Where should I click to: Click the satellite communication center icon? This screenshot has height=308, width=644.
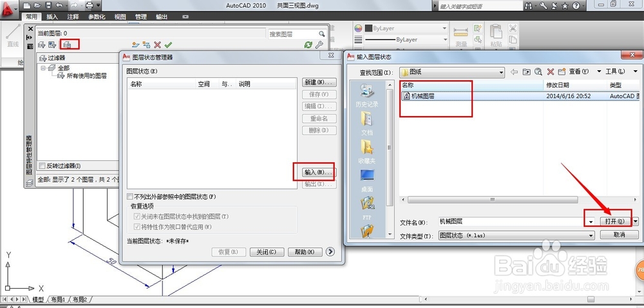click(x=554, y=6)
